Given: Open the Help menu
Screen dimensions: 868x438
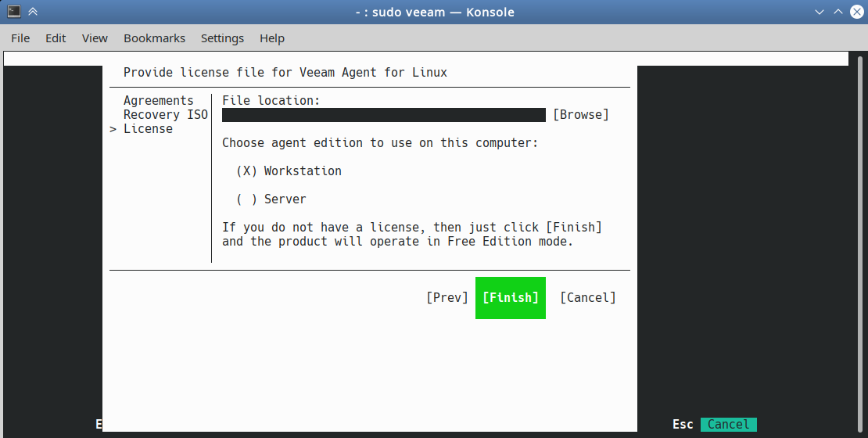Looking at the screenshot, I should (272, 38).
